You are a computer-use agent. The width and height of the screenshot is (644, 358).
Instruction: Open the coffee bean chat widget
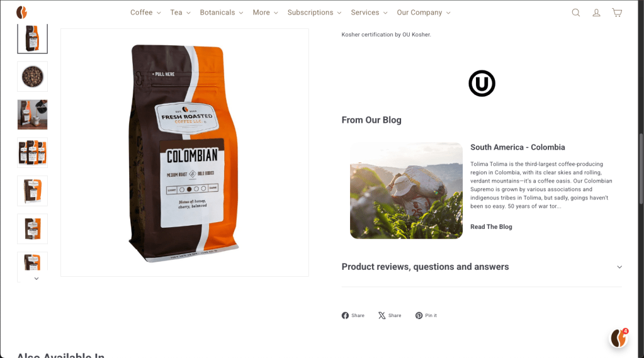(619, 338)
